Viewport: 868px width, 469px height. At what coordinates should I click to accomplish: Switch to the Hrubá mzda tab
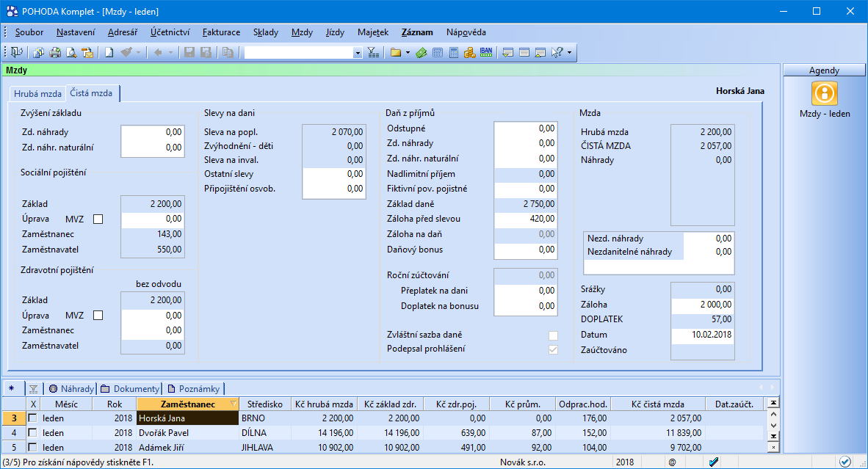pyautogui.click(x=37, y=93)
